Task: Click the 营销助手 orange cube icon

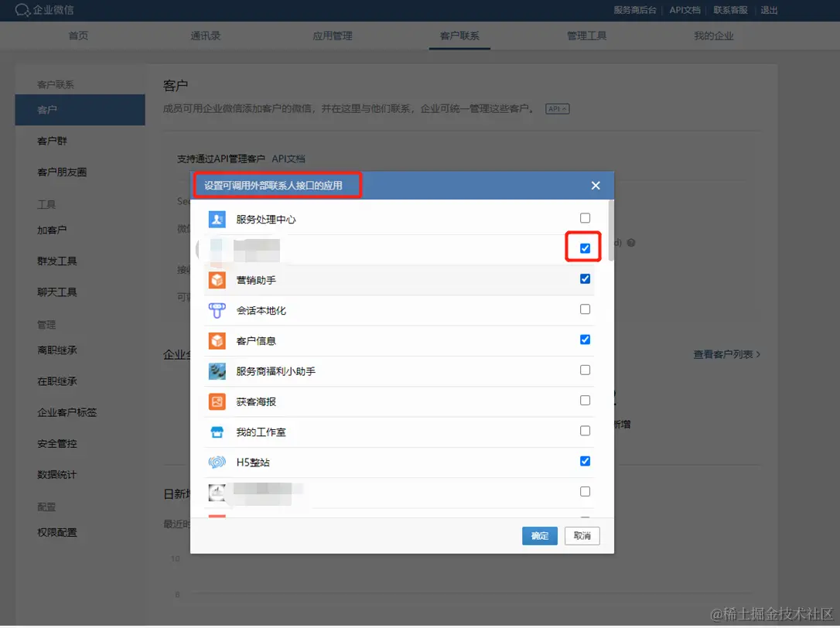Action: pyautogui.click(x=217, y=280)
